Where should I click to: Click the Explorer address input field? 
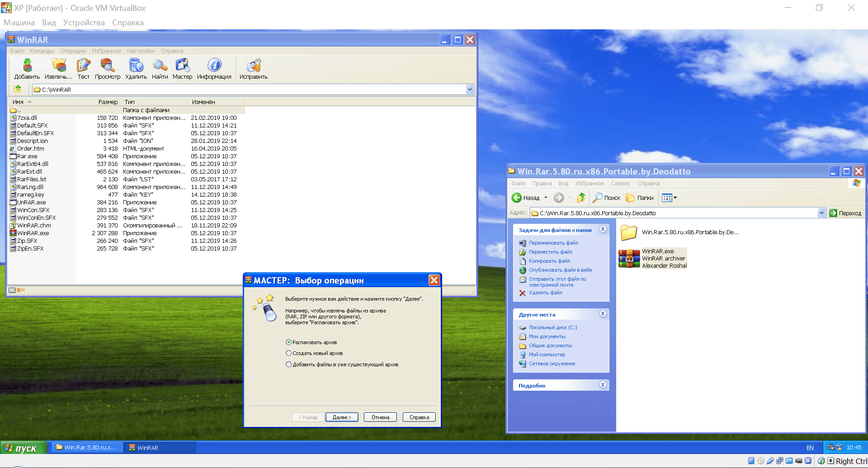click(x=675, y=213)
